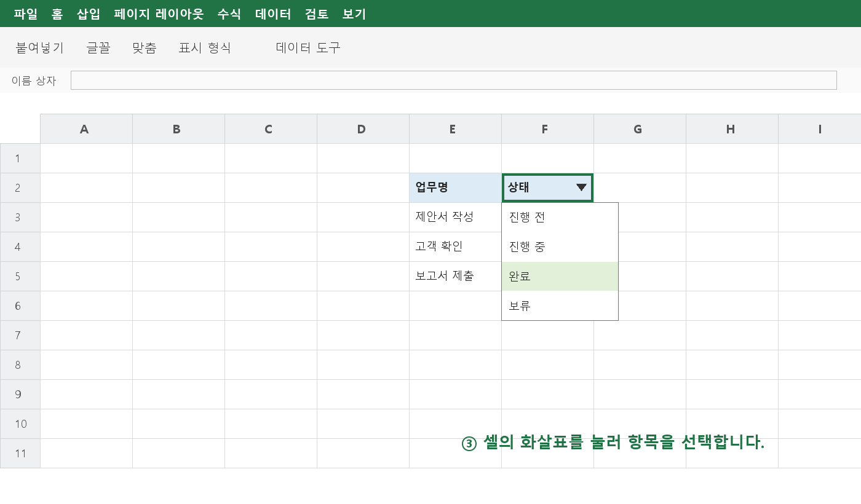Select column F header
Screen dimensions: 861x504
click(x=548, y=129)
